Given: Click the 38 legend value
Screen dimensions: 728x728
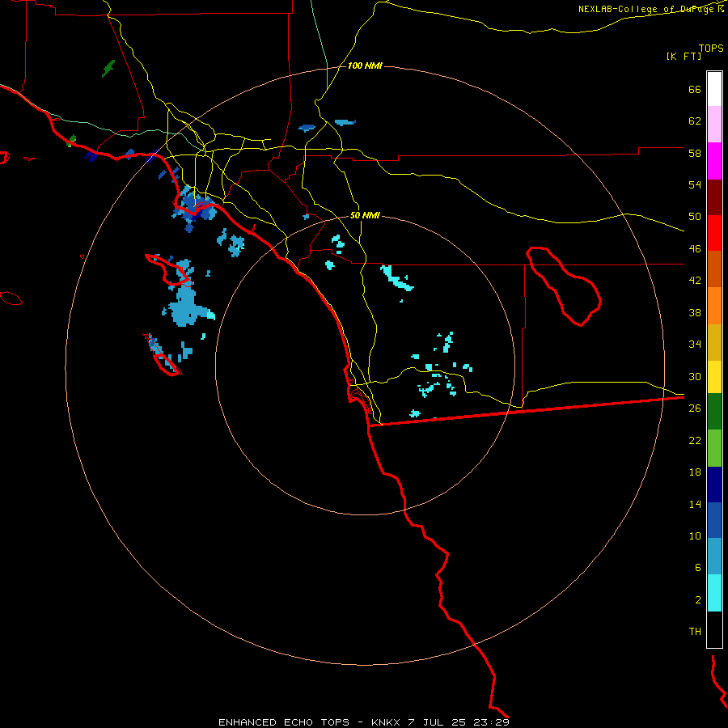Looking at the screenshot, I should tap(695, 312).
